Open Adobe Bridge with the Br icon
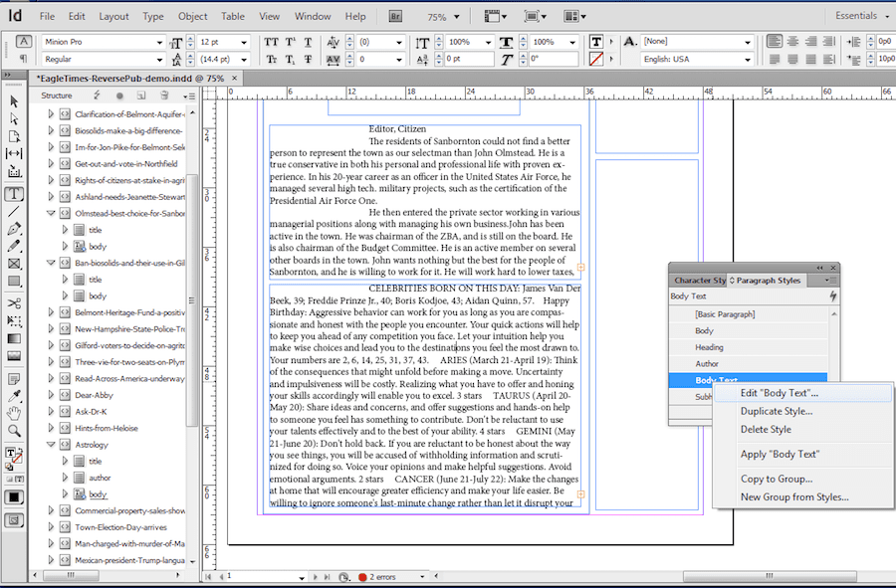 pyautogui.click(x=395, y=16)
